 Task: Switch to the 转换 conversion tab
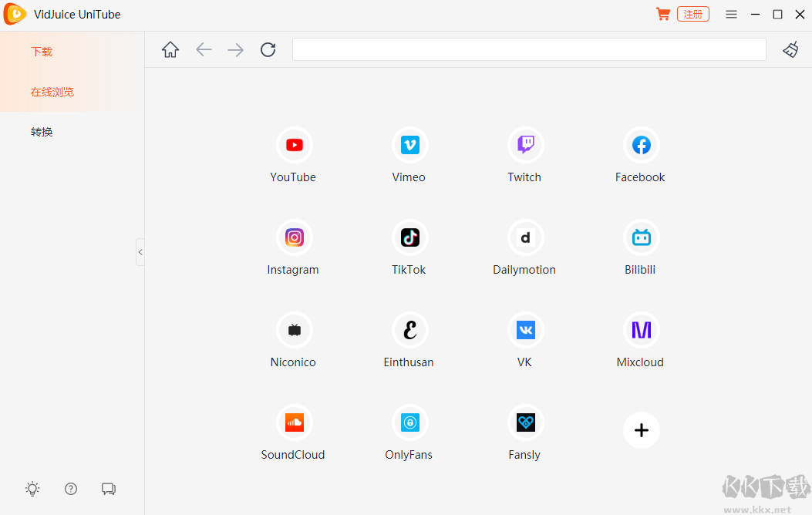(41, 131)
